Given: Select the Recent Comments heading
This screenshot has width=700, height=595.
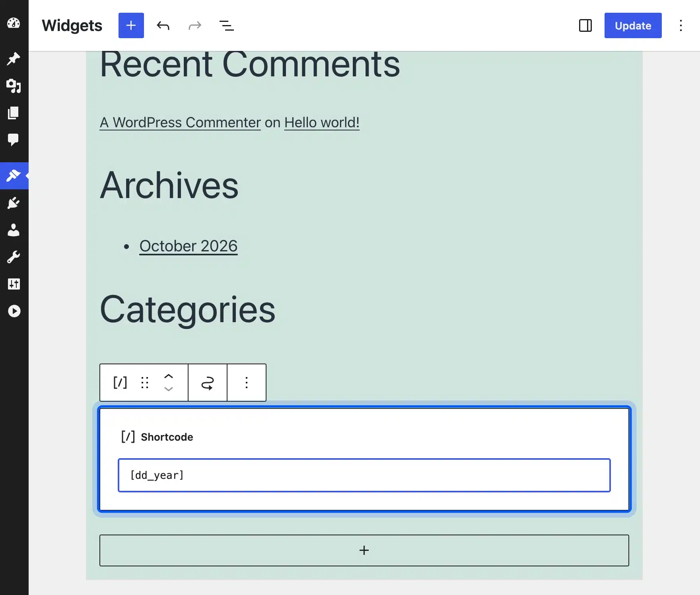Looking at the screenshot, I should point(250,64).
